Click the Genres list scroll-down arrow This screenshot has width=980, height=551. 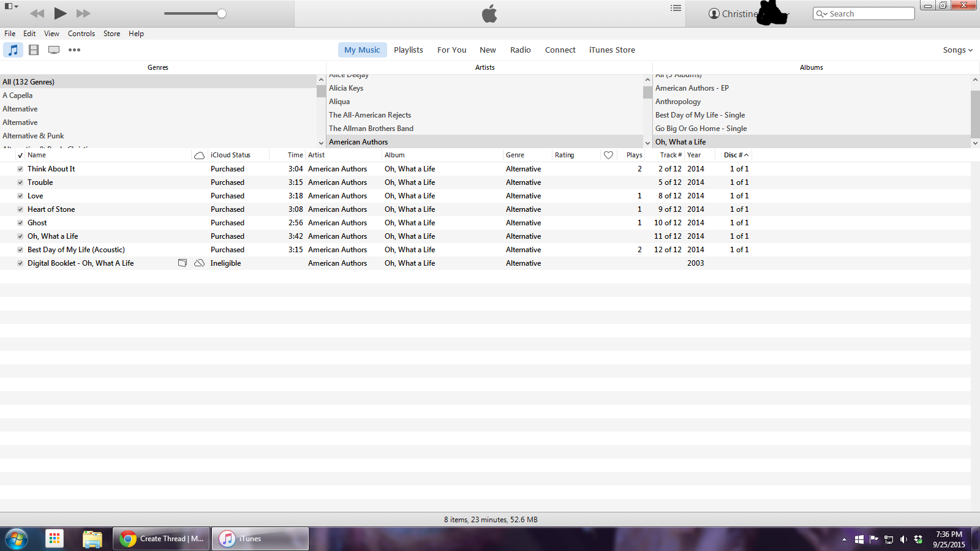pos(321,143)
